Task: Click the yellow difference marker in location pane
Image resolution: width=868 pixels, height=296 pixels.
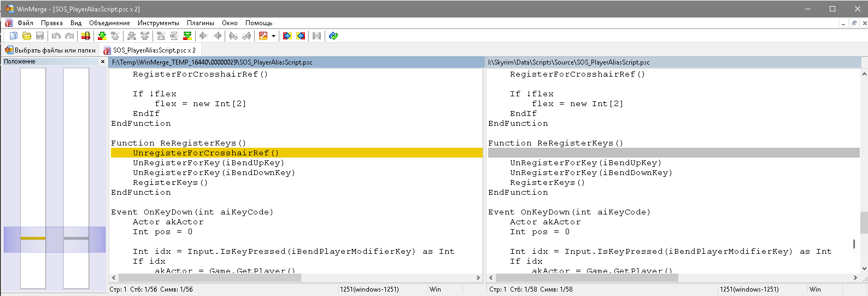Action: [x=33, y=238]
